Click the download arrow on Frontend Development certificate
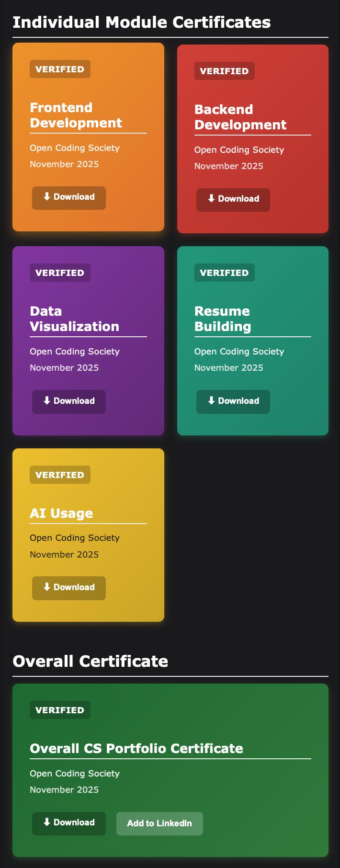 [x=46, y=196]
